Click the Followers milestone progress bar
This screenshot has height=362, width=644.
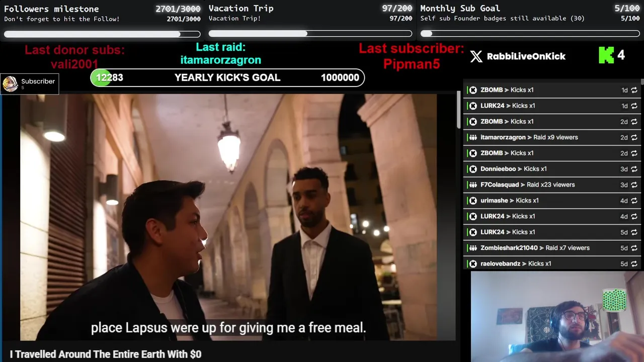102,34
